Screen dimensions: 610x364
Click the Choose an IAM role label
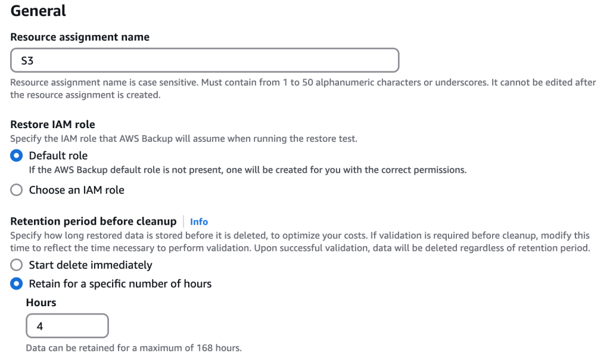(76, 190)
